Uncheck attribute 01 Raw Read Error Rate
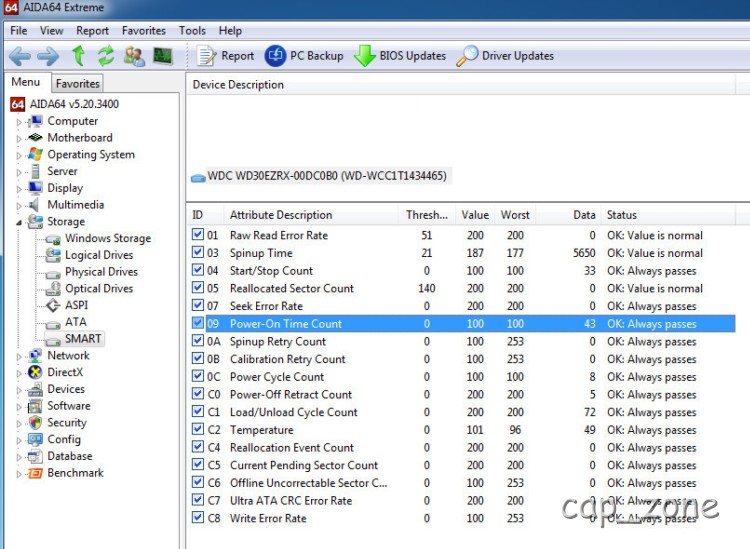 click(x=198, y=234)
